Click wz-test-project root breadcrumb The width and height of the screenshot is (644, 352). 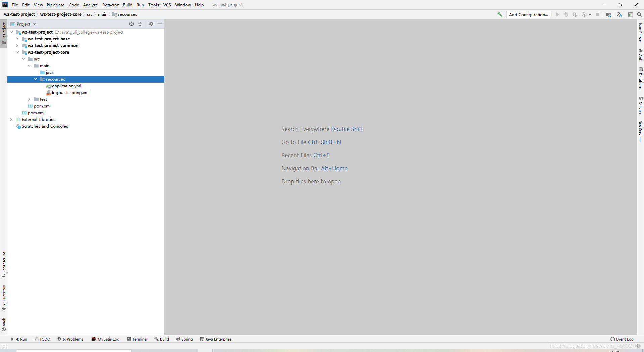[x=19, y=14]
